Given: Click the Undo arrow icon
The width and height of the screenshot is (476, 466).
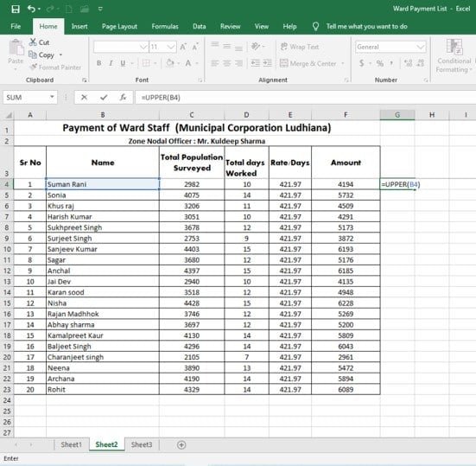Looking at the screenshot, I should (31, 9).
